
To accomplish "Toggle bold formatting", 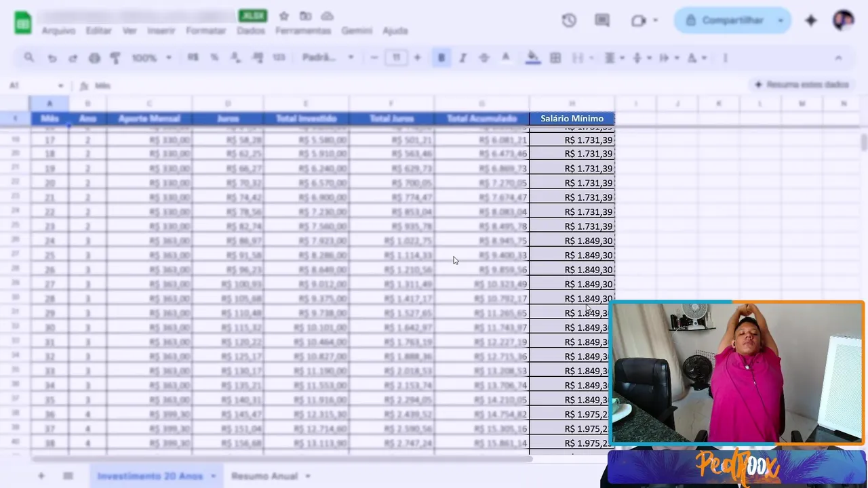I will coord(441,58).
